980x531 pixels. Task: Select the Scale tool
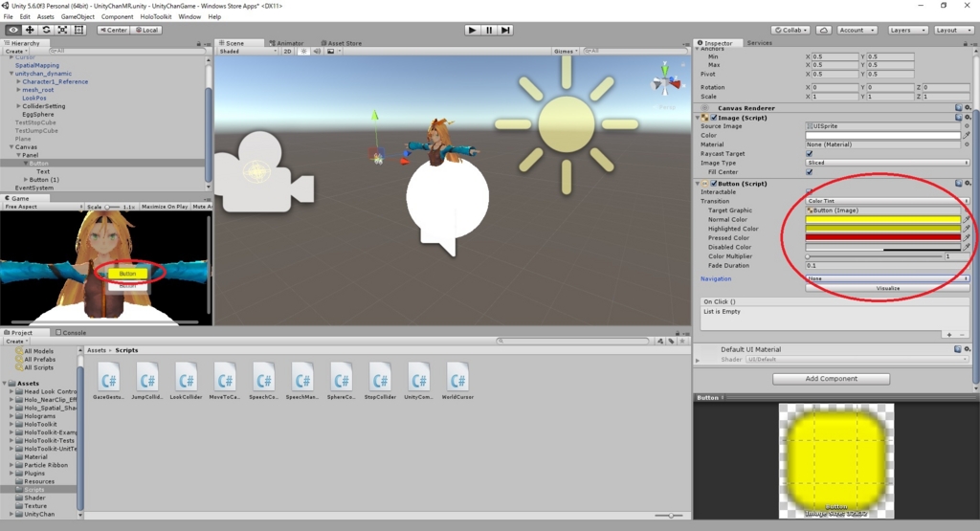[x=62, y=30]
